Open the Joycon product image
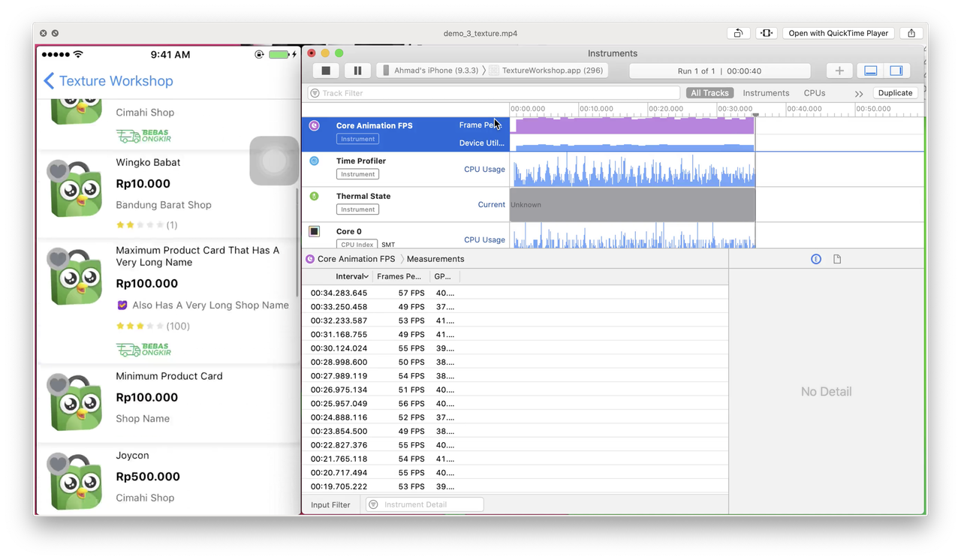 tap(76, 483)
